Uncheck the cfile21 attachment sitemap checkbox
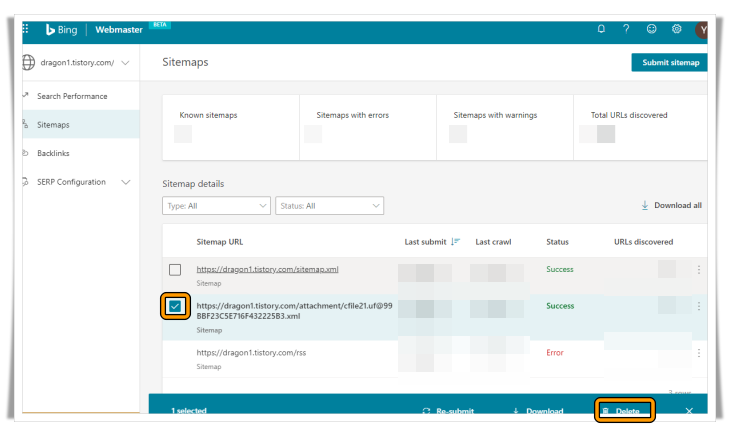 tap(175, 306)
